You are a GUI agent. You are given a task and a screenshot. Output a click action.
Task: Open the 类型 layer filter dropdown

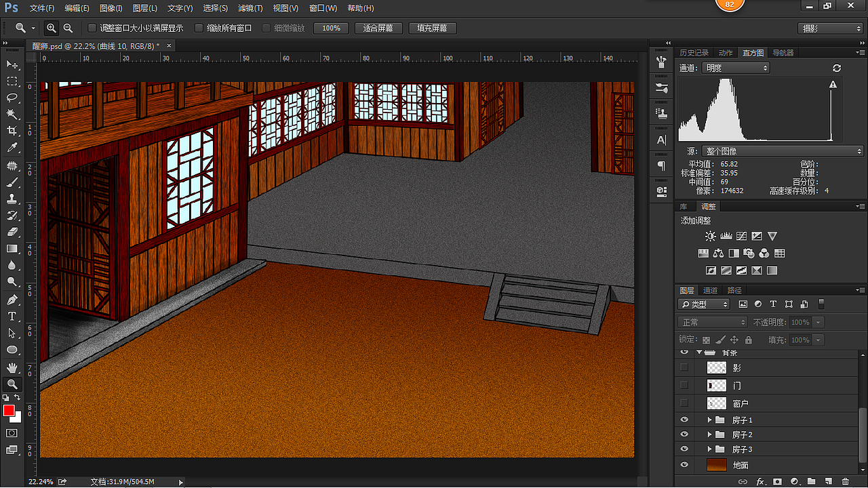click(x=704, y=304)
